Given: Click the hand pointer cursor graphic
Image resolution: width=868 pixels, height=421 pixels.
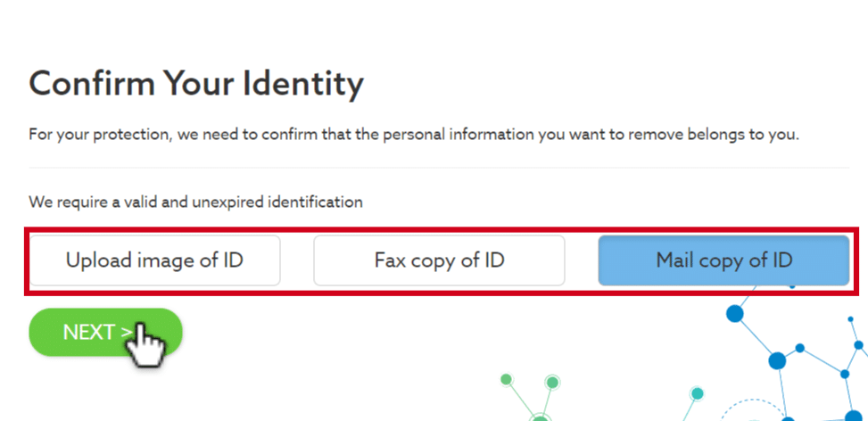Looking at the screenshot, I should (146, 345).
